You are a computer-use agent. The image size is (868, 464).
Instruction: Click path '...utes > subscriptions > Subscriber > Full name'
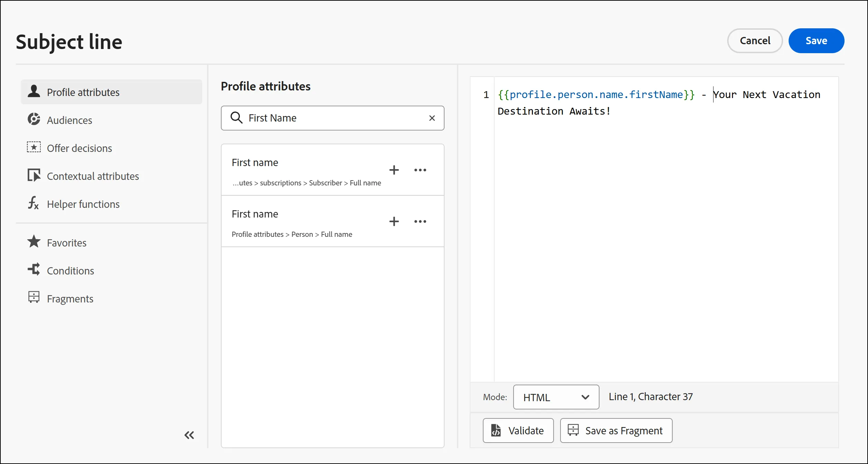(x=306, y=183)
